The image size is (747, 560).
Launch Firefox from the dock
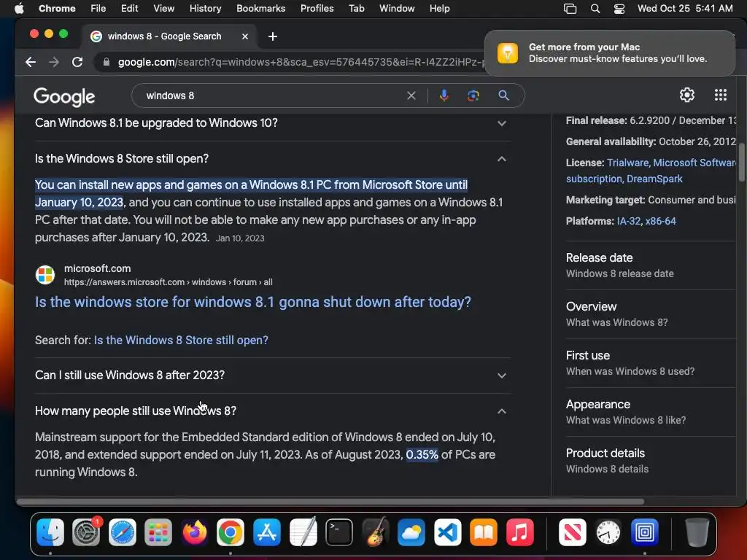coord(194,532)
